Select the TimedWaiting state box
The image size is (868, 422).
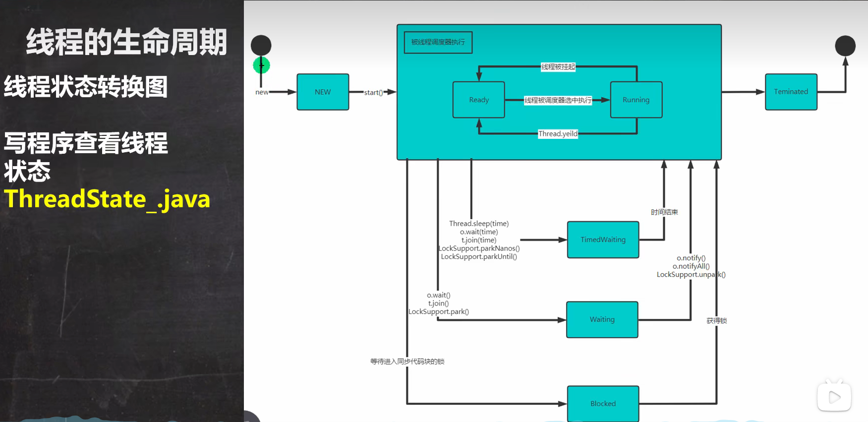[x=603, y=240]
